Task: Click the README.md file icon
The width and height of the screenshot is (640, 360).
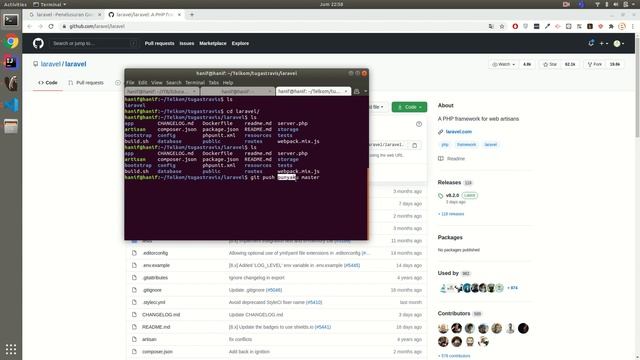Action: coord(134,327)
